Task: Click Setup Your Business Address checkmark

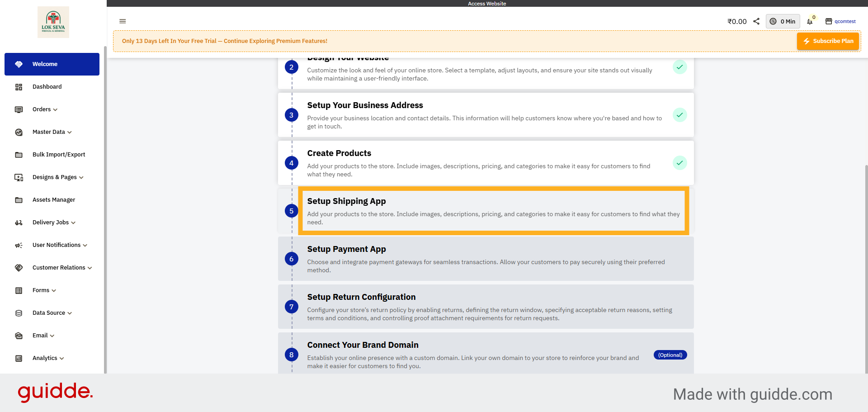Action: pyautogui.click(x=679, y=115)
